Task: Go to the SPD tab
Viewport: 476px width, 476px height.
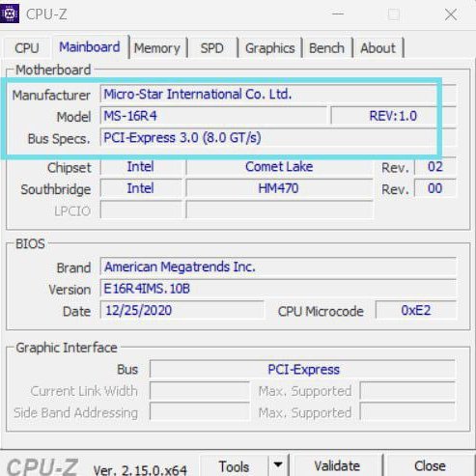Action: pyautogui.click(x=212, y=48)
